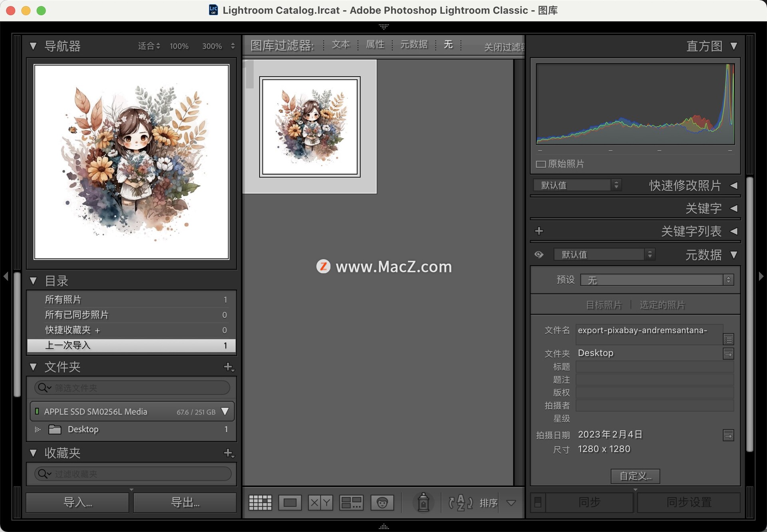Screen dimensions: 767x532
Task: Toggle metadata eye visibility icon
Action: pos(539,254)
